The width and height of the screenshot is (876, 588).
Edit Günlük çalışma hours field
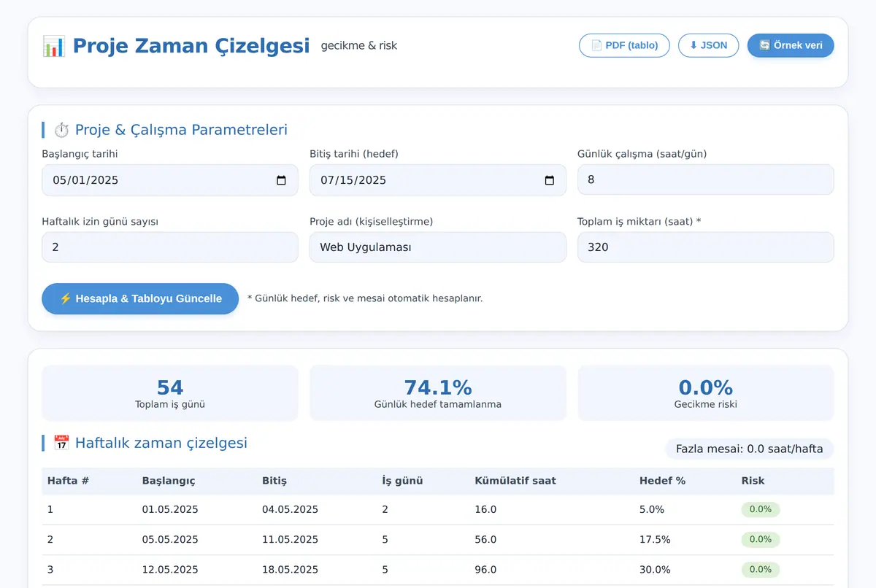click(705, 179)
